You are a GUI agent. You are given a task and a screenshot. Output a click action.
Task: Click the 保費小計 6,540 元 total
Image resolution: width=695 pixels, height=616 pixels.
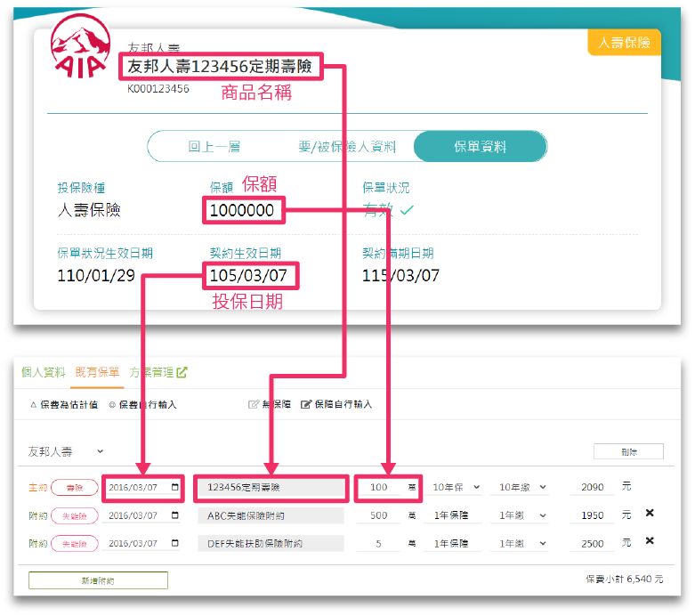[625, 580]
